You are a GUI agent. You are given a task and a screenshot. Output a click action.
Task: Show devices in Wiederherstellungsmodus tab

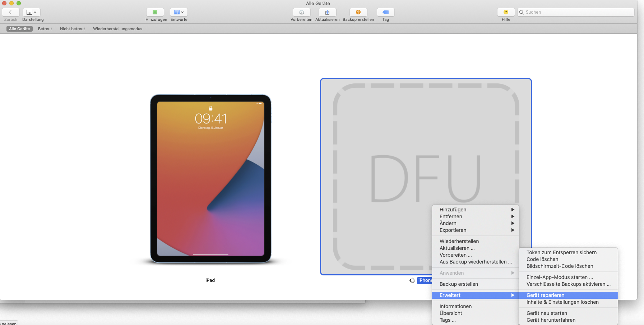click(x=117, y=29)
